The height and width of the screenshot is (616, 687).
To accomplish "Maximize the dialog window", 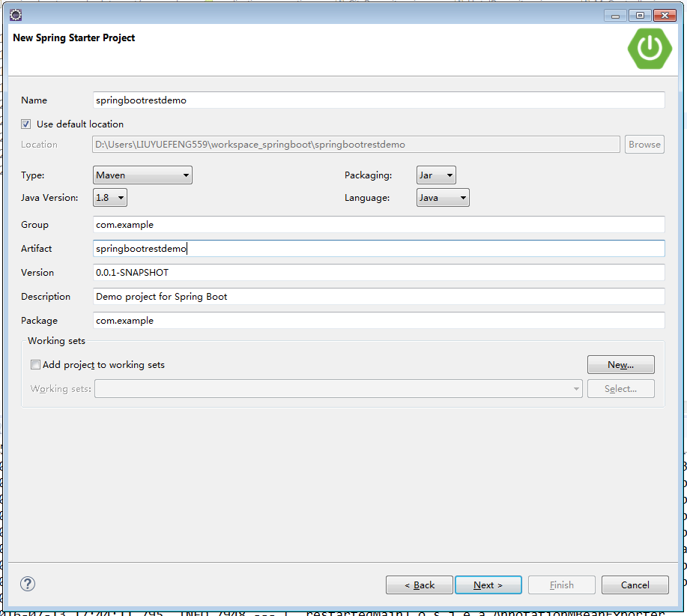I will coord(640,16).
